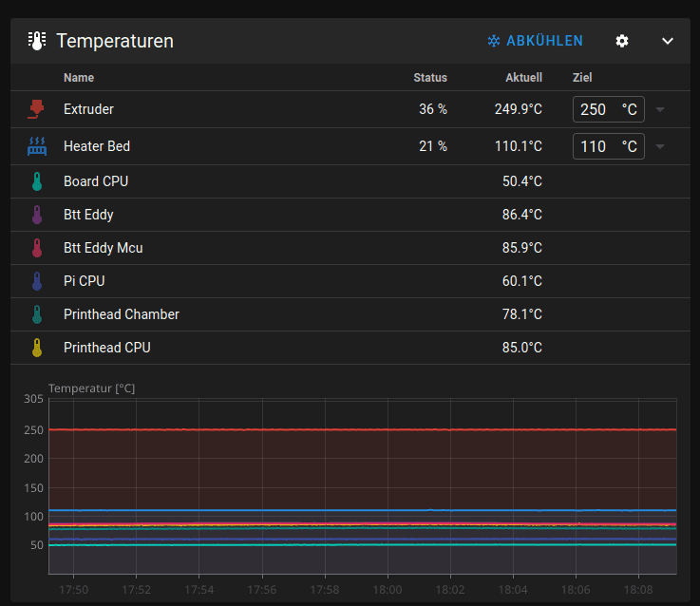Viewport: 700px width, 606px height.
Task: Collapse the Temperaturen panel with chevron
Action: pyautogui.click(x=668, y=41)
